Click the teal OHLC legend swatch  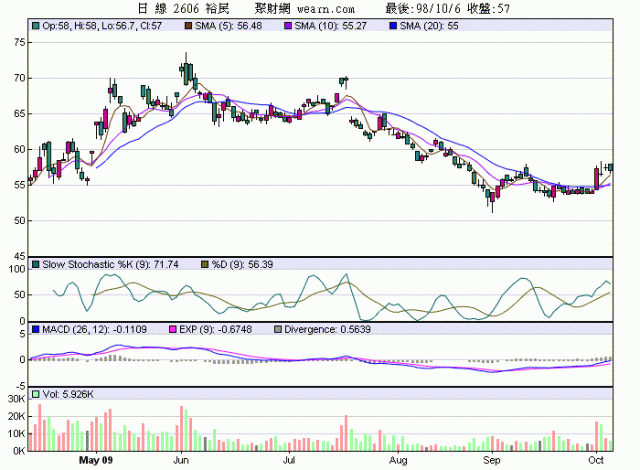tap(36, 26)
